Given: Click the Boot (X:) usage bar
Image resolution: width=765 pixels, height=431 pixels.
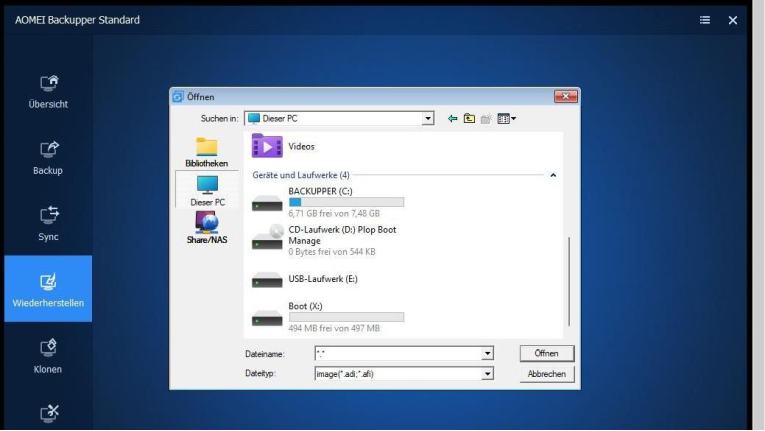Looking at the screenshot, I should pyautogui.click(x=346, y=317).
